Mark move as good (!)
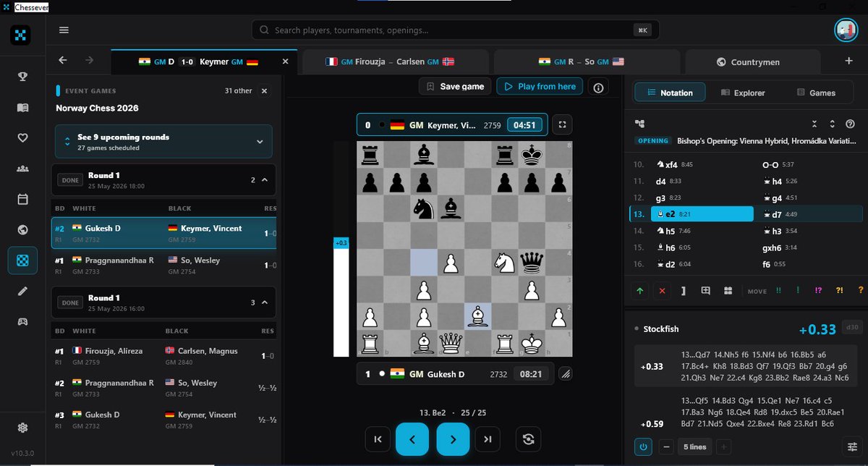 pos(798,290)
